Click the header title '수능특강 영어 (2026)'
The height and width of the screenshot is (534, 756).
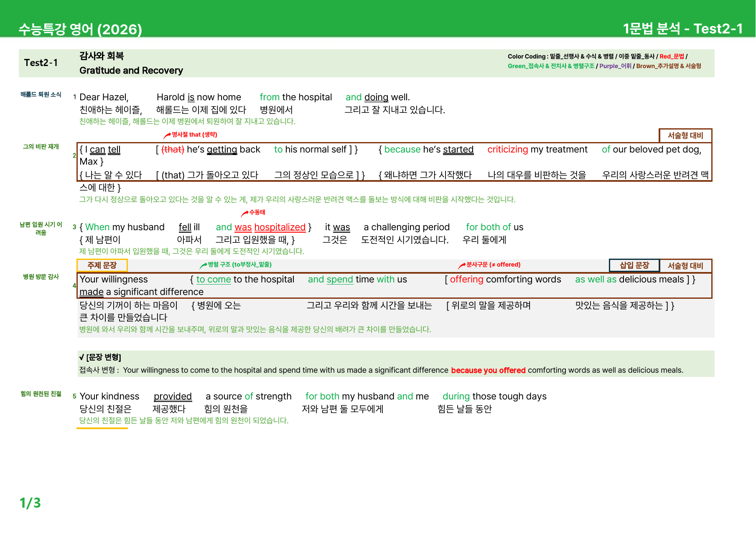pyautogui.click(x=80, y=29)
